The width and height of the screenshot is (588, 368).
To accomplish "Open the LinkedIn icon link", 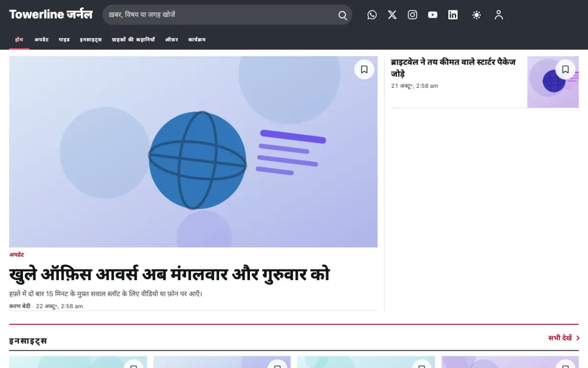I will coord(453,15).
